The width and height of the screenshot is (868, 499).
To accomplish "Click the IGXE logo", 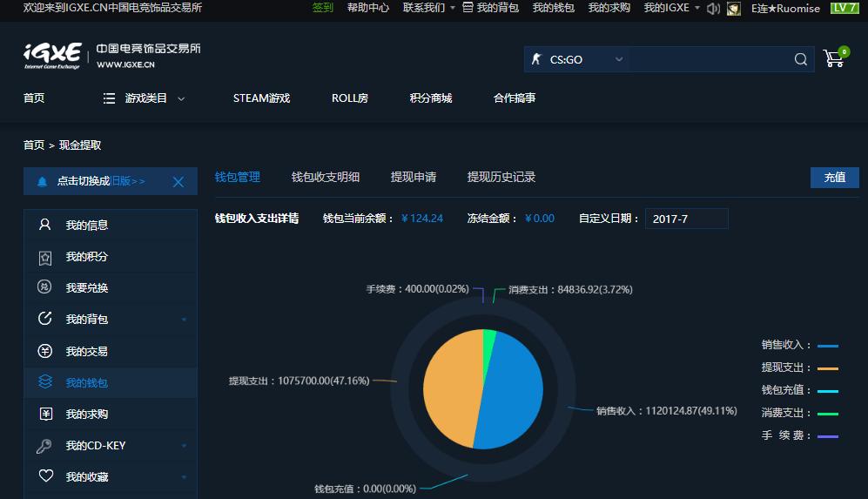I will [x=52, y=55].
